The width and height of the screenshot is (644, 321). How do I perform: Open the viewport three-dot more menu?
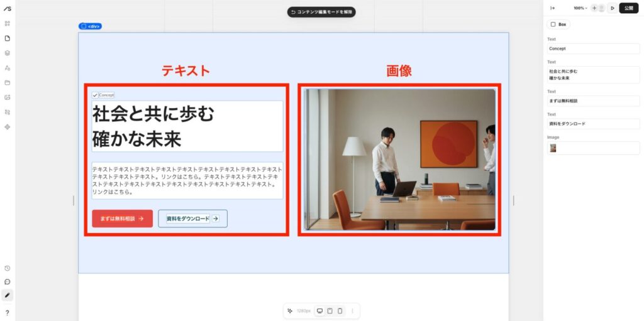click(352, 311)
